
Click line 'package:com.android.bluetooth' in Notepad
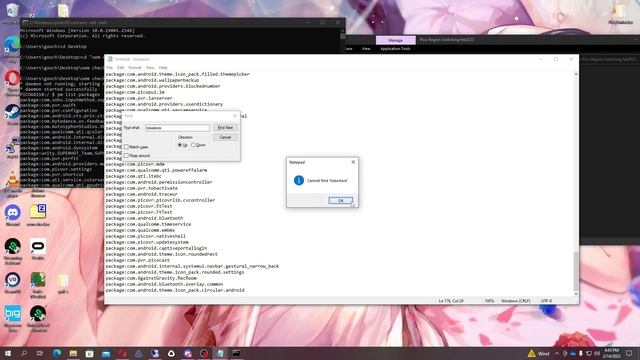tap(144, 218)
